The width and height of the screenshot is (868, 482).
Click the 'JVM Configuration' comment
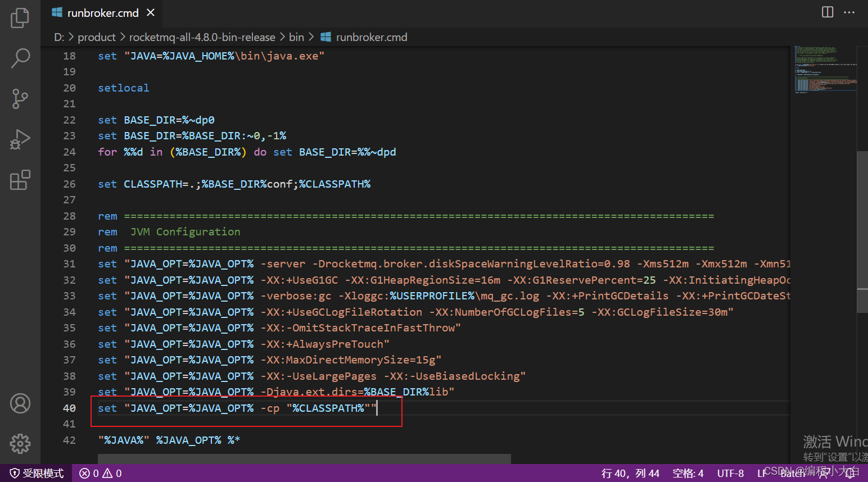click(185, 231)
